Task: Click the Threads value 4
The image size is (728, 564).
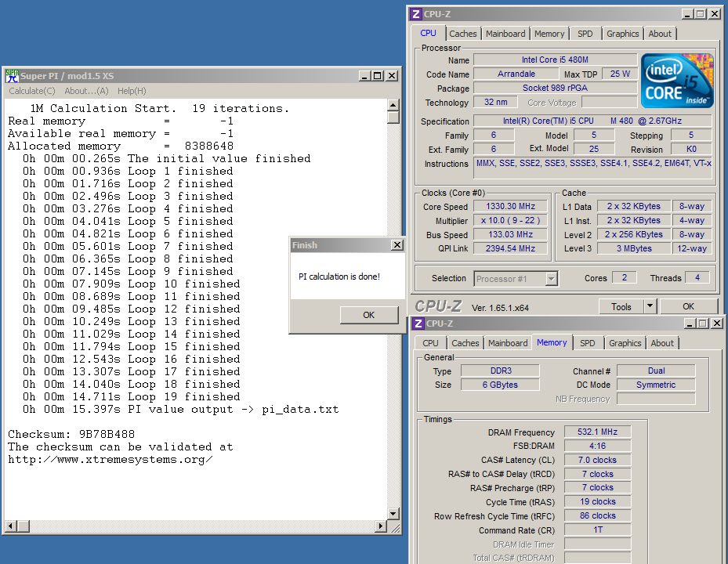Action: pyautogui.click(x=697, y=277)
